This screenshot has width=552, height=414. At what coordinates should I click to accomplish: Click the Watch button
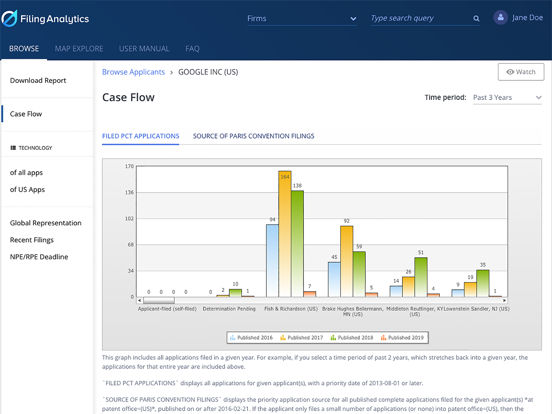[x=521, y=72]
